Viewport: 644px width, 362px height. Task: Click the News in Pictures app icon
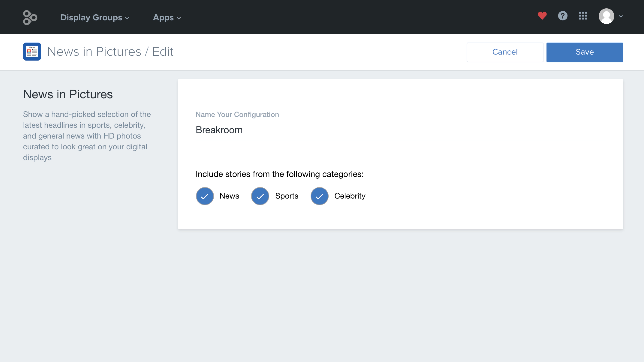pyautogui.click(x=32, y=52)
